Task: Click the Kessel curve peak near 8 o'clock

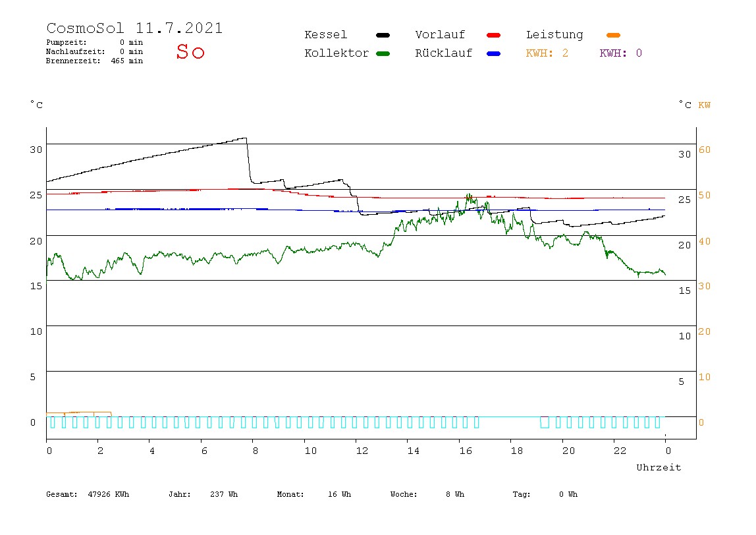Action: tap(246, 138)
